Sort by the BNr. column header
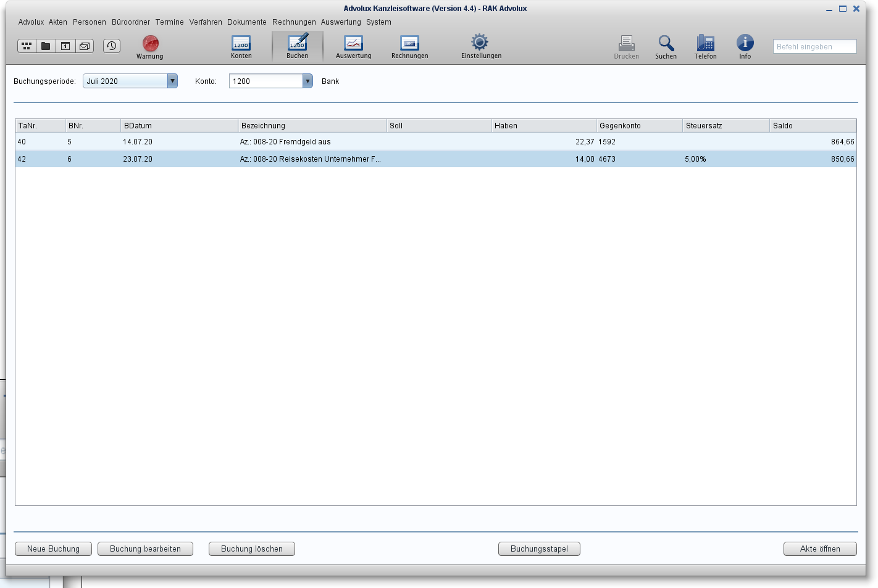 [x=93, y=126]
